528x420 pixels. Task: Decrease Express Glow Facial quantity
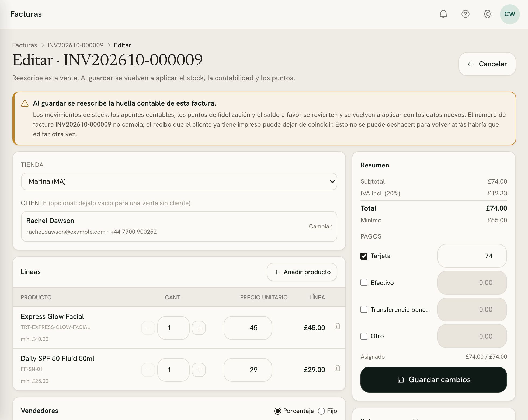148,328
